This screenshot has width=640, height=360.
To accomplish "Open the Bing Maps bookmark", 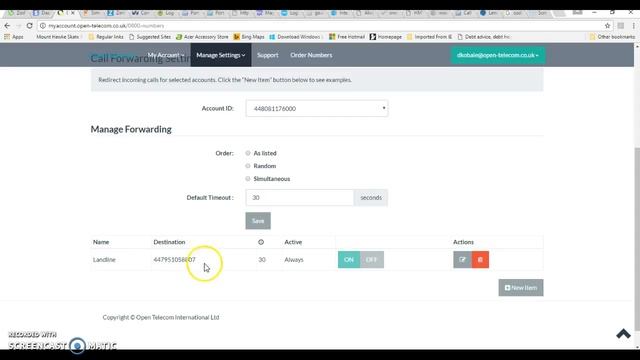I will pos(249,37).
